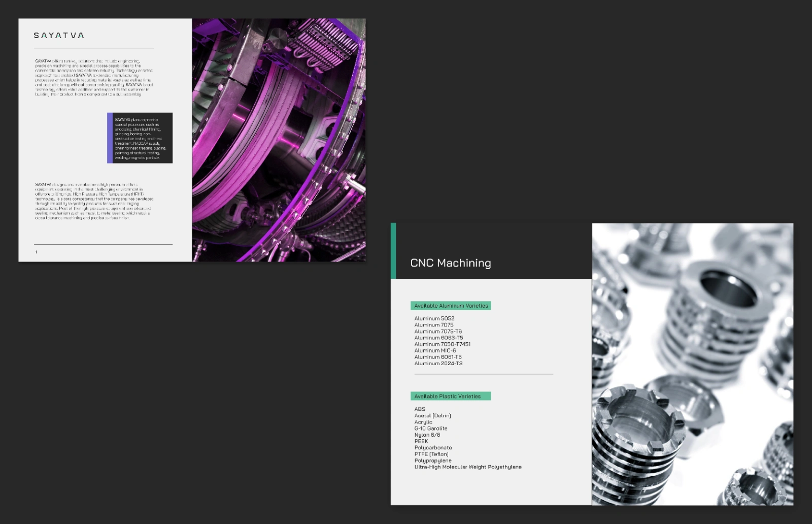Select the paragraph about high pressure equipment

point(94,201)
